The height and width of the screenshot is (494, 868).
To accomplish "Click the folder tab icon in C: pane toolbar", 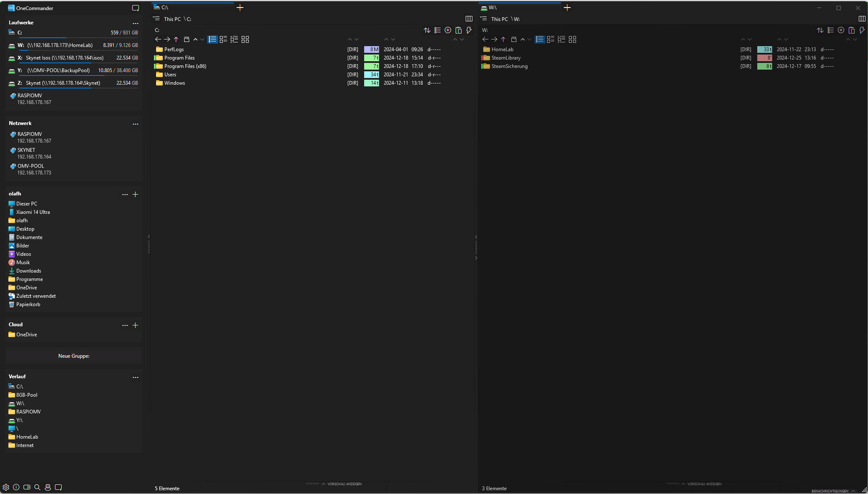I will pos(187,39).
